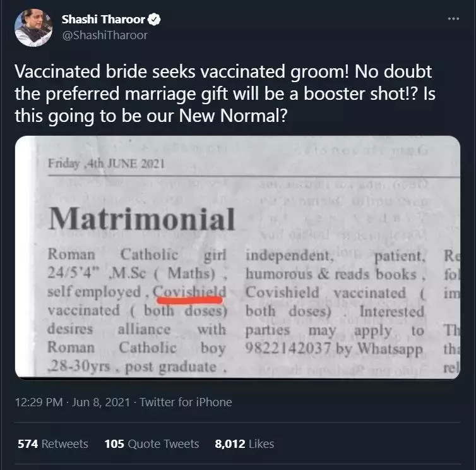The width and height of the screenshot is (476, 470).
Task: View the 574 Retweets list
Action: [53, 444]
